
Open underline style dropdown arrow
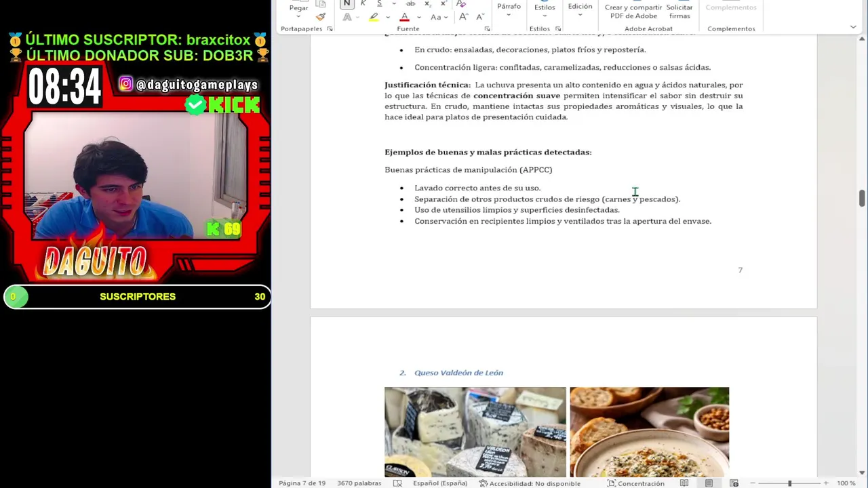coord(393,3)
